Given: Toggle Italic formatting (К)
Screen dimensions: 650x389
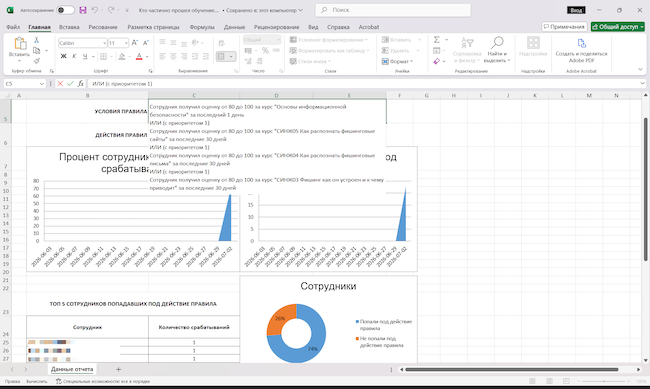Looking at the screenshot, I should [74, 56].
